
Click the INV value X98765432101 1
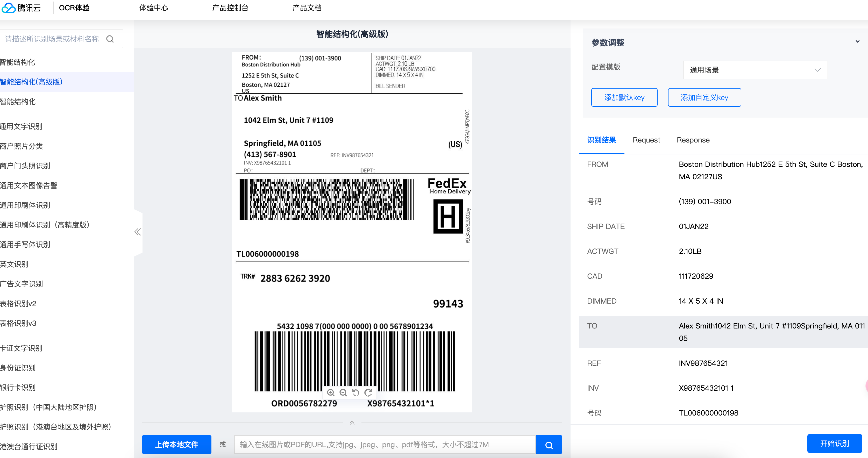pos(706,388)
